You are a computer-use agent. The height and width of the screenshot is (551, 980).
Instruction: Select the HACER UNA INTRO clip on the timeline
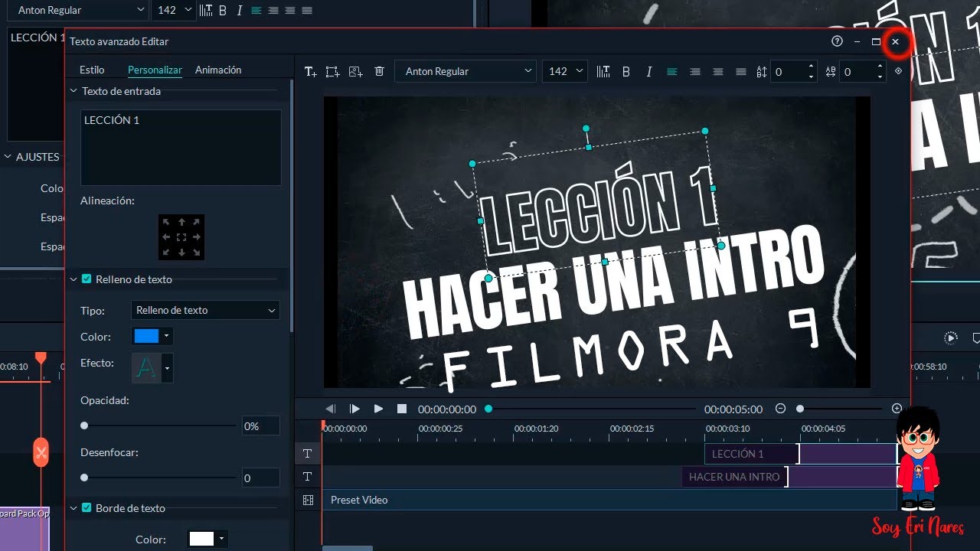click(789, 477)
